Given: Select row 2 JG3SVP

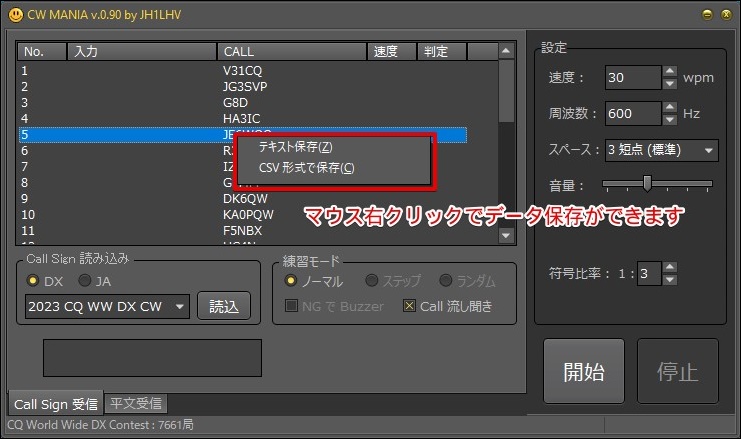Looking at the screenshot, I should click(242, 87).
